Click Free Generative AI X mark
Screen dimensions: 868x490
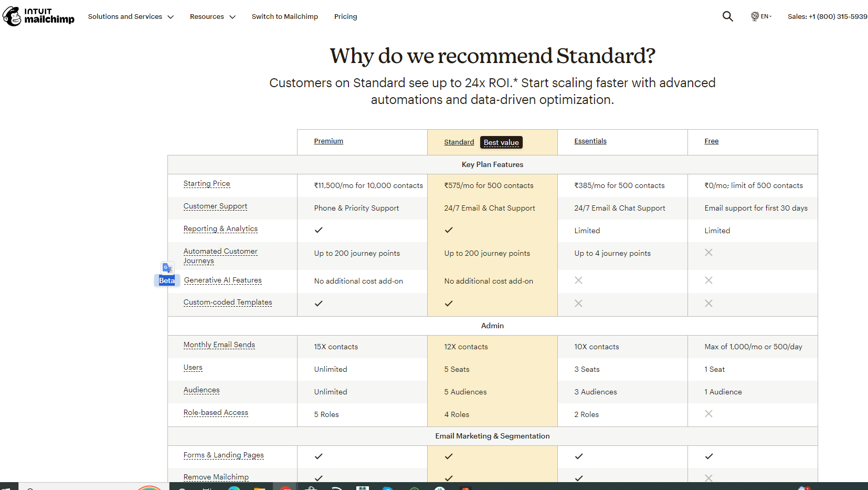tap(708, 280)
